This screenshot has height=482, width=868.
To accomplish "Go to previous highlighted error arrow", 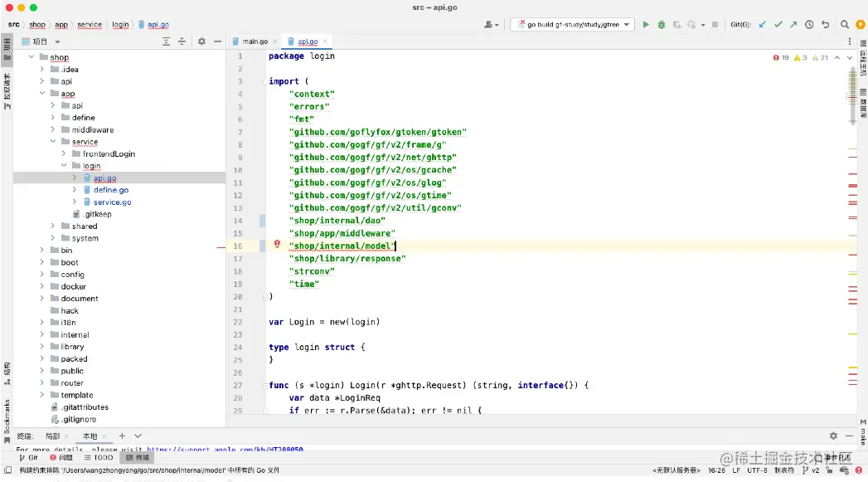I will coord(837,57).
